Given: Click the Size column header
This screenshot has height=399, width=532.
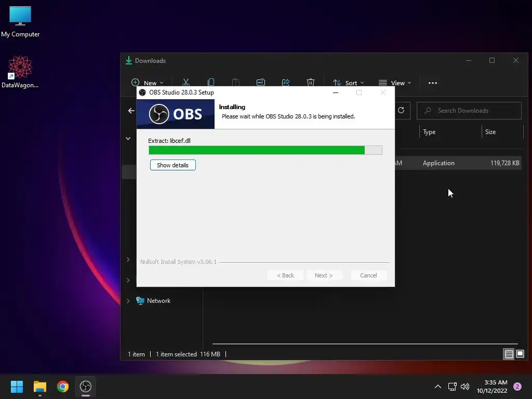Looking at the screenshot, I should coord(490,132).
